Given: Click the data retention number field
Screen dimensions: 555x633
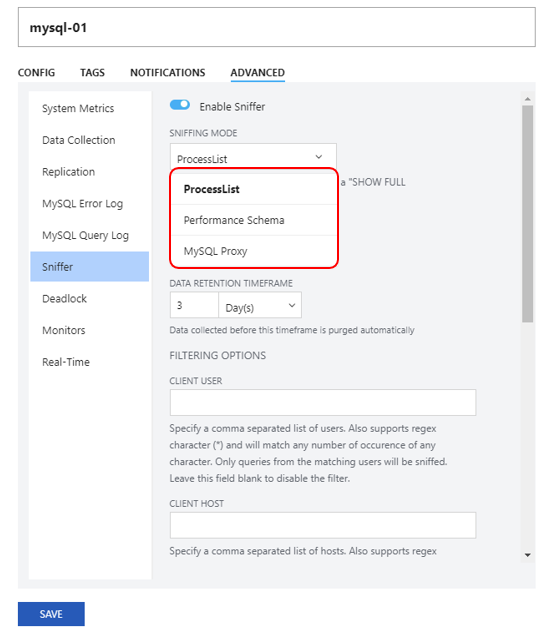Looking at the screenshot, I should click(194, 305).
